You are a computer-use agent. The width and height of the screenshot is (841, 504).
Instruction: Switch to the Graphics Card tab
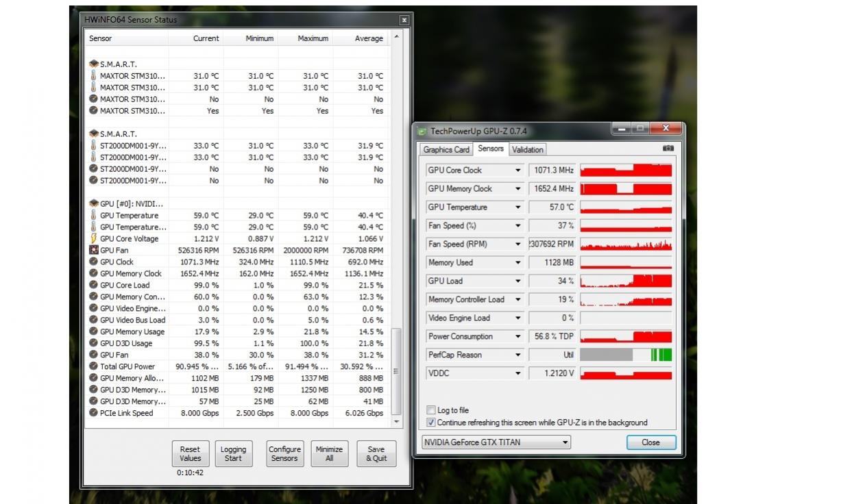(446, 150)
